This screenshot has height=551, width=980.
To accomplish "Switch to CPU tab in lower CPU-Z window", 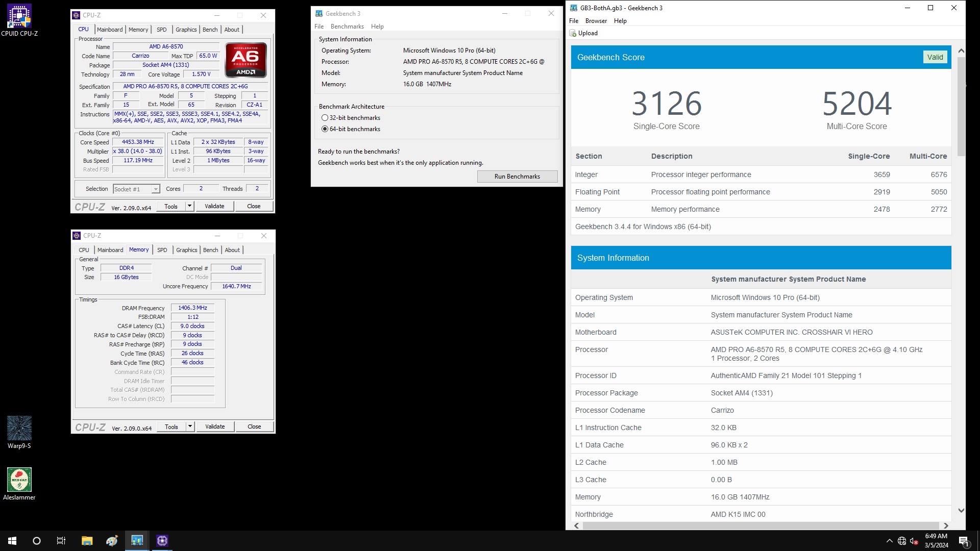I will click(84, 250).
